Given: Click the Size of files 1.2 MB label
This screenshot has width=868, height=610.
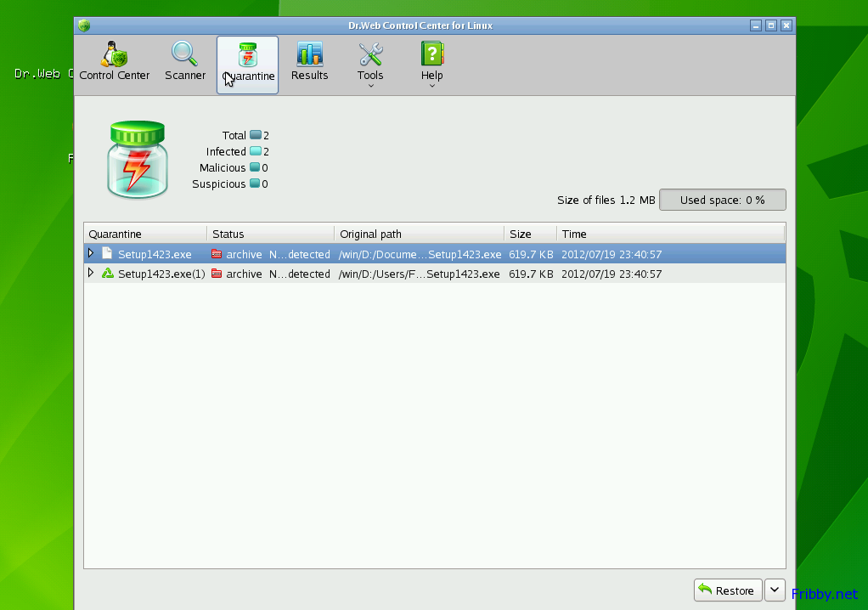Looking at the screenshot, I should pos(606,200).
